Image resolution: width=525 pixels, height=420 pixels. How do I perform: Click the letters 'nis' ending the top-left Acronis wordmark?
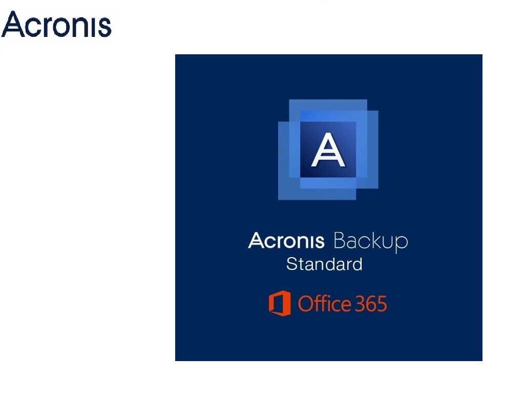pos(92,26)
